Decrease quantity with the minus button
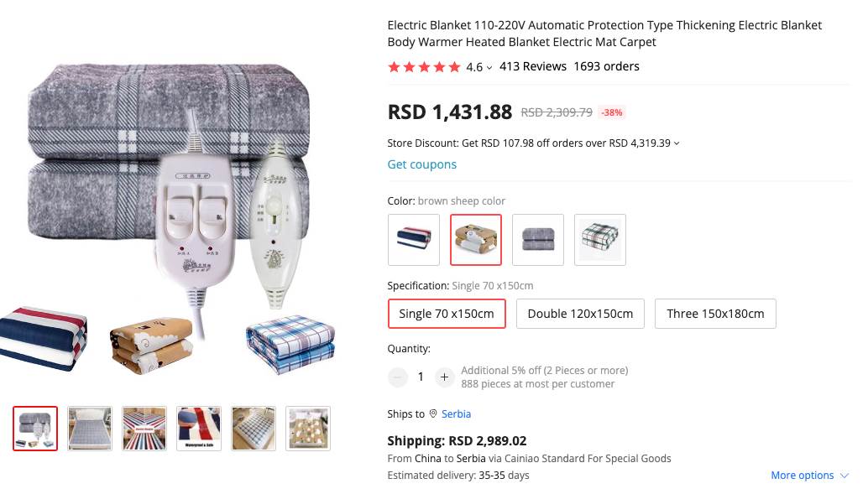Image resolution: width=868 pixels, height=494 pixels. pyautogui.click(x=398, y=377)
